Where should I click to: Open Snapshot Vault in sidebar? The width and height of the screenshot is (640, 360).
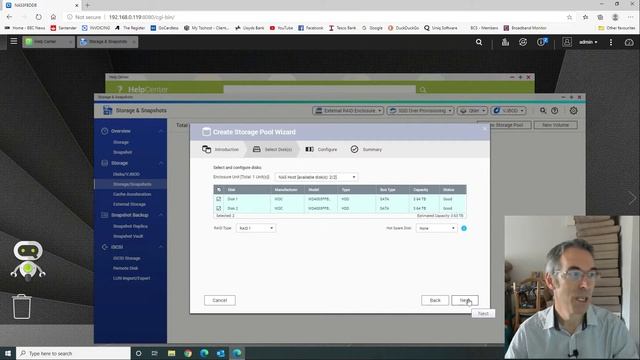click(x=128, y=236)
